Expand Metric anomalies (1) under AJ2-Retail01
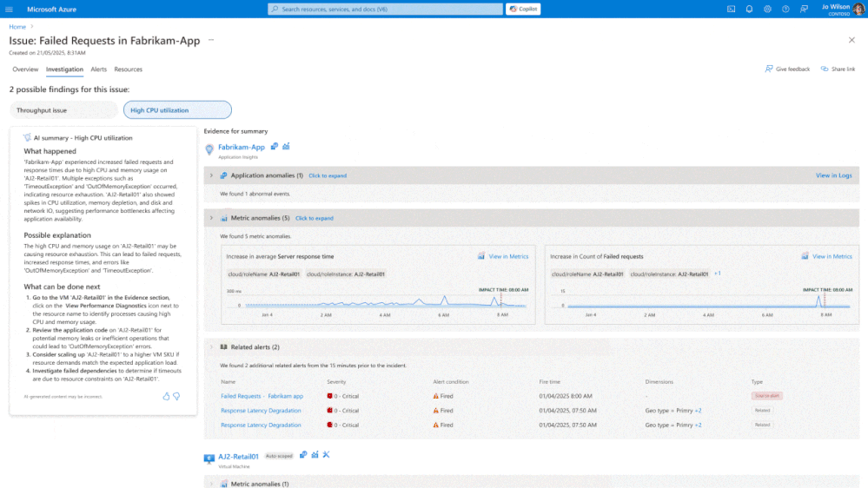The image size is (868, 488). [x=211, y=484]
